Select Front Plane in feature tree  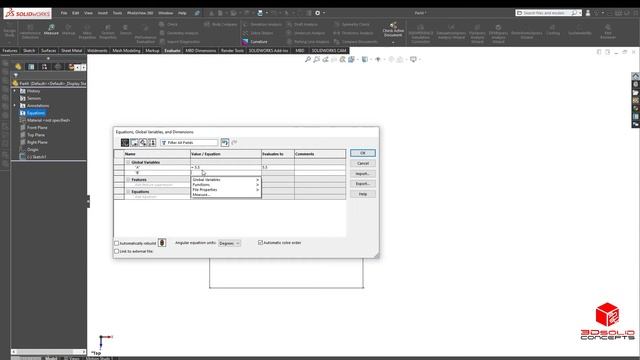click(x=37, y=128)
